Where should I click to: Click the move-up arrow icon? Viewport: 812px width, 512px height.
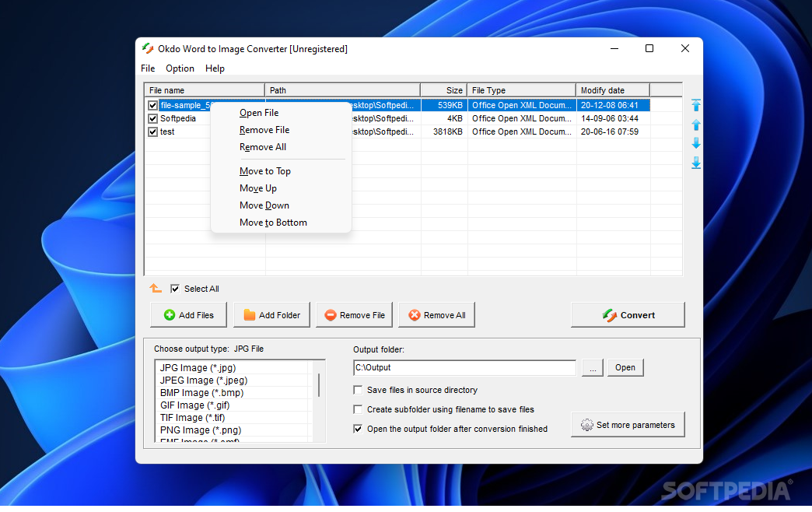tap(696, 124)
